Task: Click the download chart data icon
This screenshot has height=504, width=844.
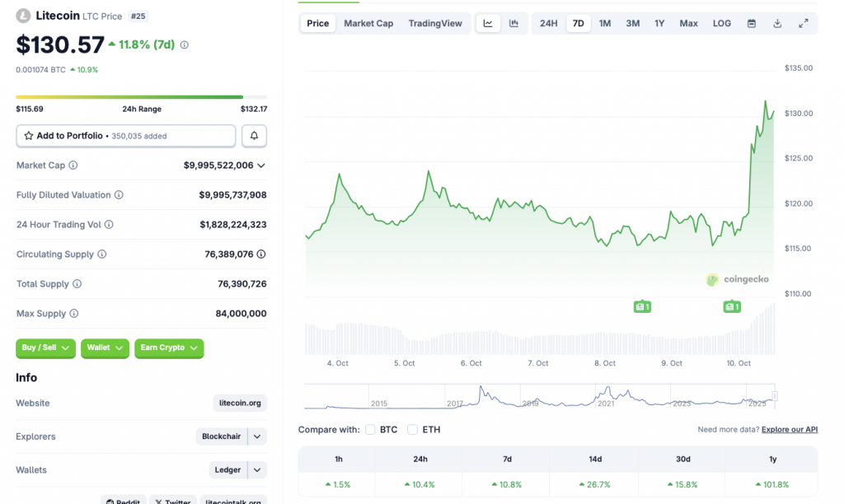Action: point(777,23)
